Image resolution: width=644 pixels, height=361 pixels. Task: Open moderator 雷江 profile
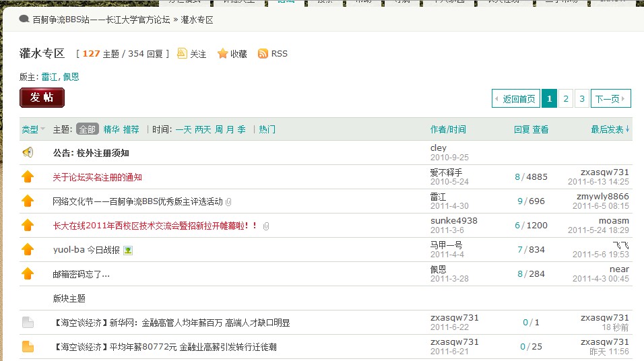click(x=49, y=77)
